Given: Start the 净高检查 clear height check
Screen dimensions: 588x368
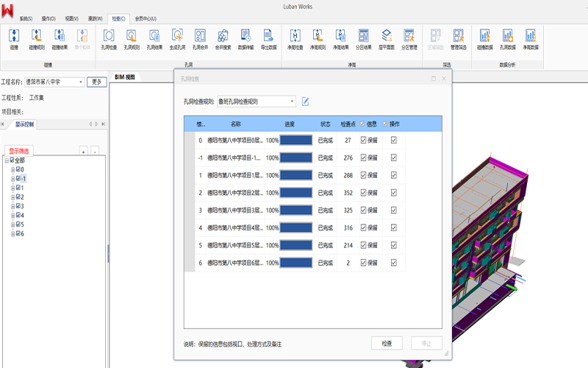Looking at the screenshot, I should (295, 40).
